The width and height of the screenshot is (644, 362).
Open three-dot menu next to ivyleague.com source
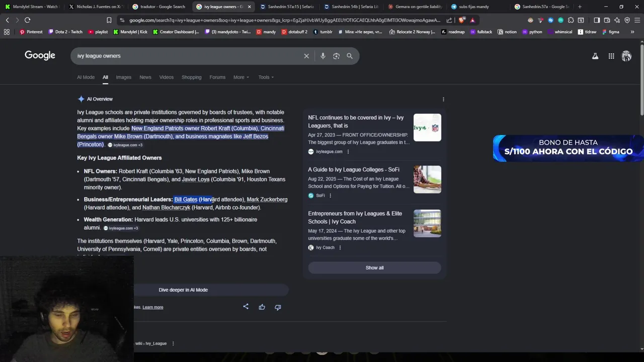coord(348,151)
